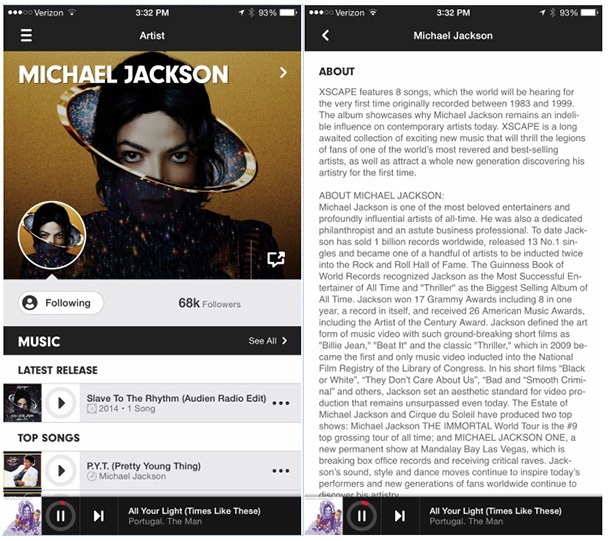Skip to next track in left player bar

[x=99, y=516]
